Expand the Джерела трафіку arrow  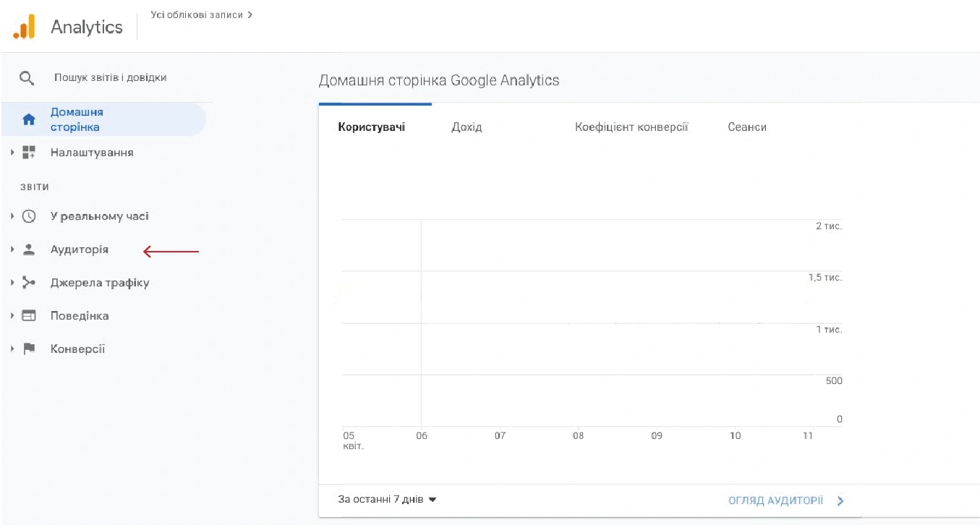[x=12, y=283]
